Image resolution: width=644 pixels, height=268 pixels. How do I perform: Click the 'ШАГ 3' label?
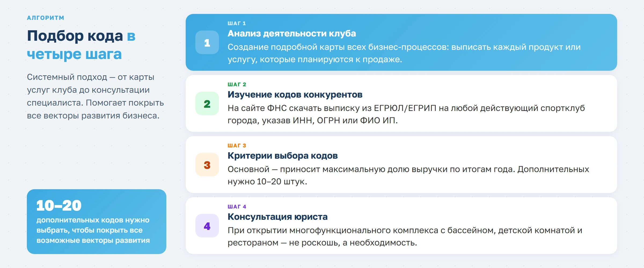pos(237,146)
